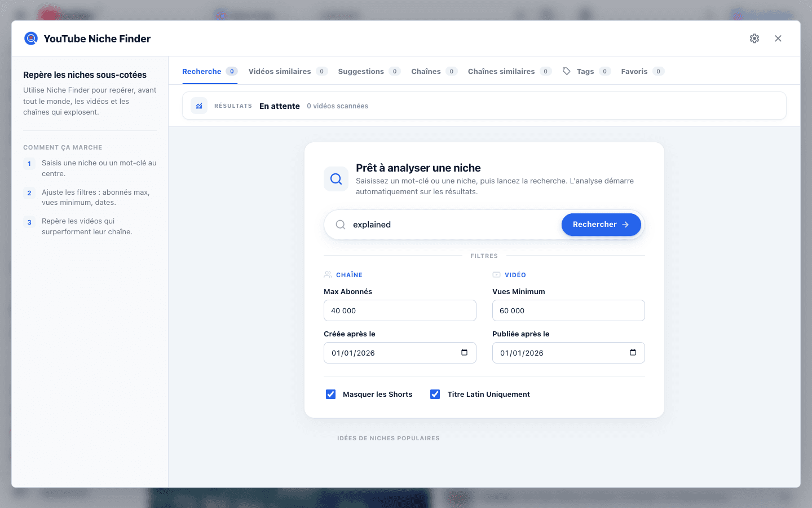Click the 'Max Abonnés' label
The image size is (812, 508).
point(348,292)
